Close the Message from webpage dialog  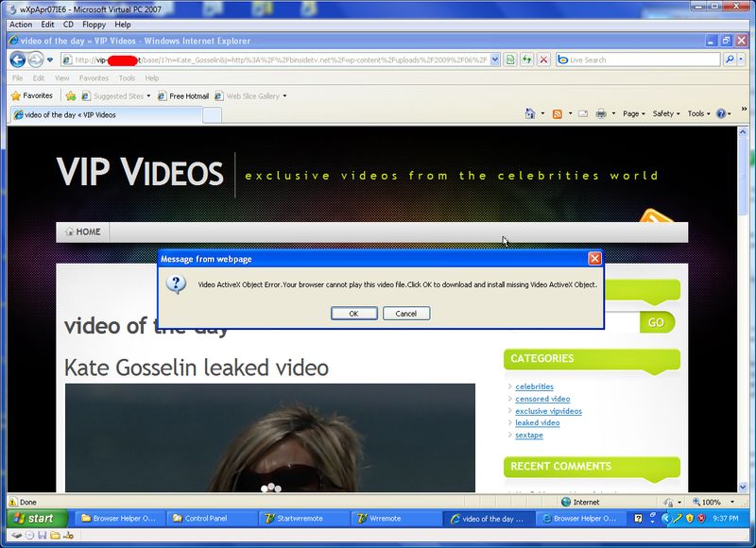click(x=594, y=259)
